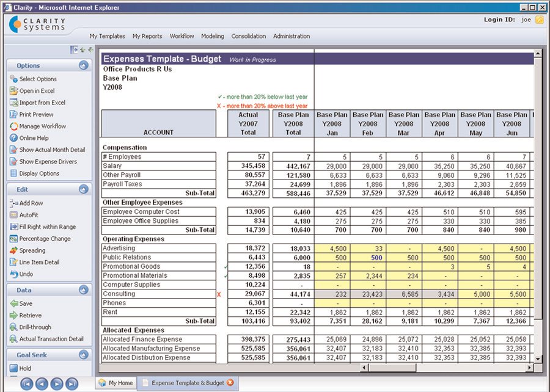The height and width of the screenshot is (392, 550).
Task: Click Show Actual Month Detail icon
Action: coord(13,150)
